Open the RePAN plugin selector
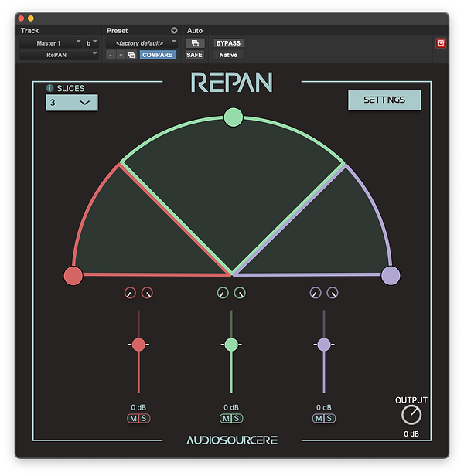464x476 pixels. tap(60, 55)
